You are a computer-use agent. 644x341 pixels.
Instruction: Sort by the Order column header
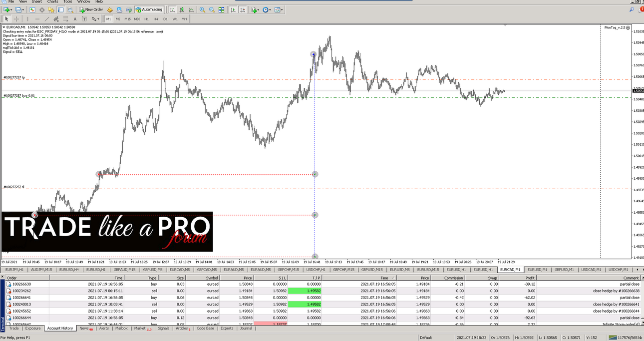tap(27, 278)
